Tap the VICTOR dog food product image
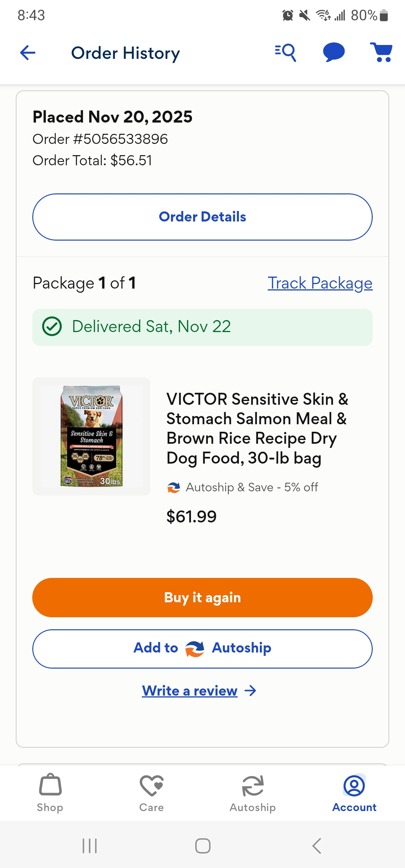 [91, 436]
